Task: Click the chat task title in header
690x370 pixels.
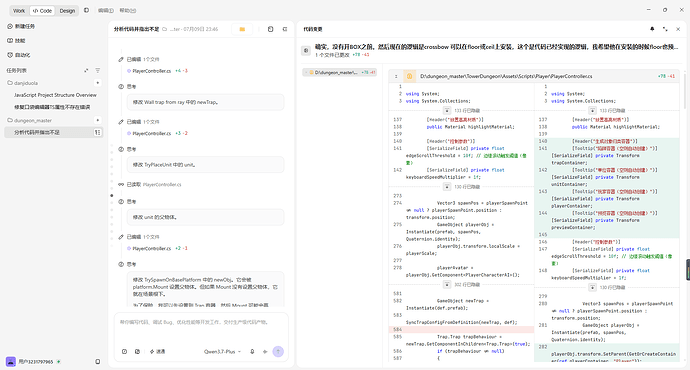Action: [x=136, y=29]
